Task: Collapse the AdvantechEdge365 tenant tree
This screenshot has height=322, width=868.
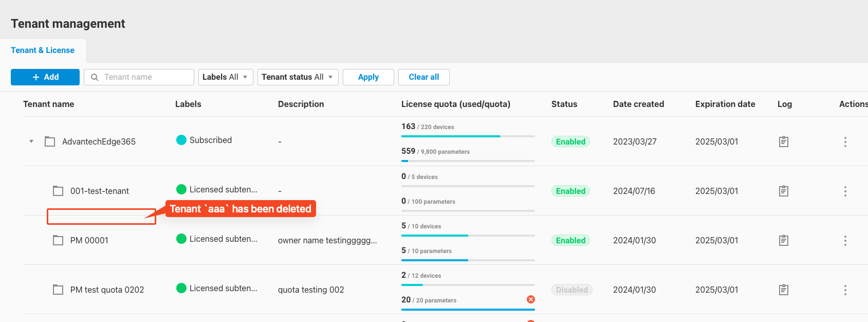Action: (31, 141)
